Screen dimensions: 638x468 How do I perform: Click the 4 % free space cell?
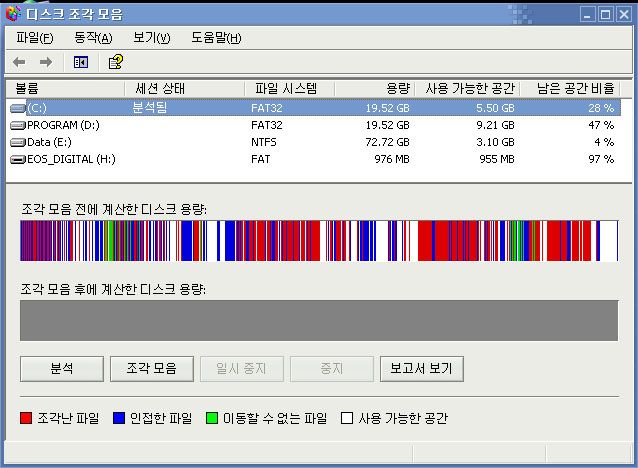(x=604, y=142)
